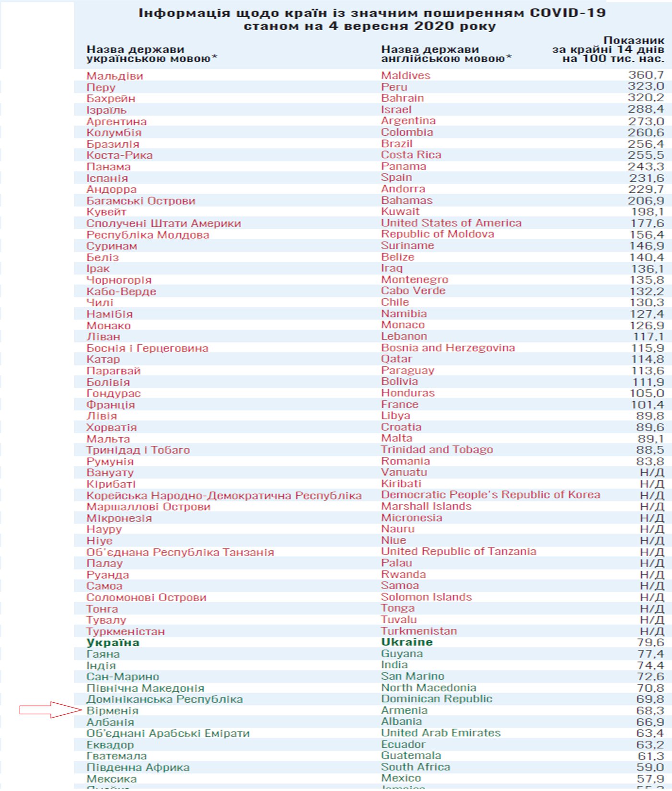Select the English name 'Suriname'

click(x=407, y=245)
